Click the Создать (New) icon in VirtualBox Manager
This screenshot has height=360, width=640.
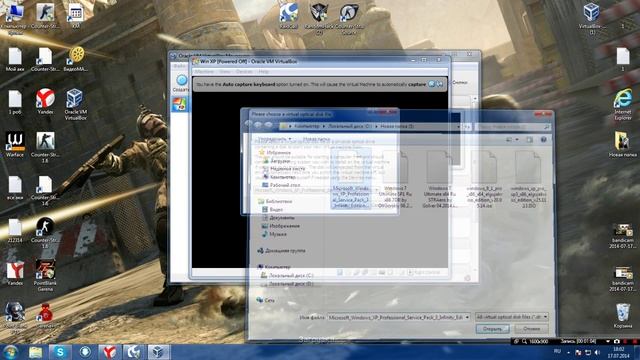[x=181, y=83]
